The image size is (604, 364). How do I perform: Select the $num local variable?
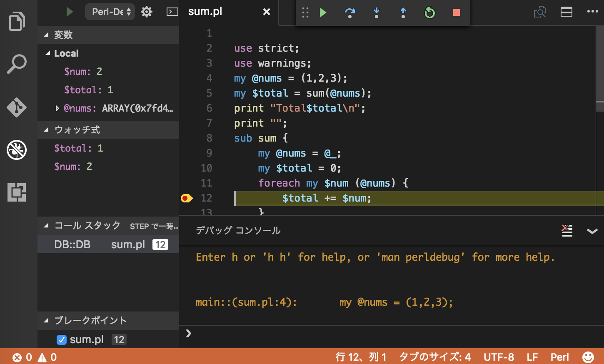tap(108, 72)
